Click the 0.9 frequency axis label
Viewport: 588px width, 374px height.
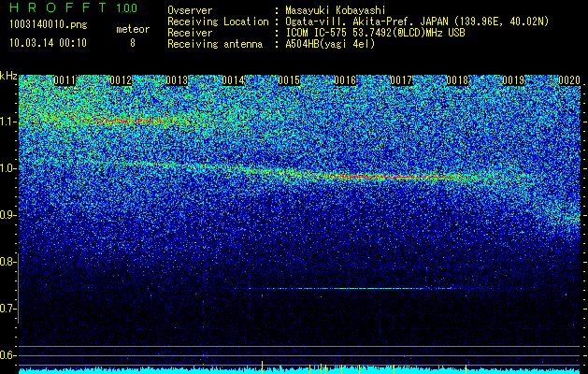[7, 215]
